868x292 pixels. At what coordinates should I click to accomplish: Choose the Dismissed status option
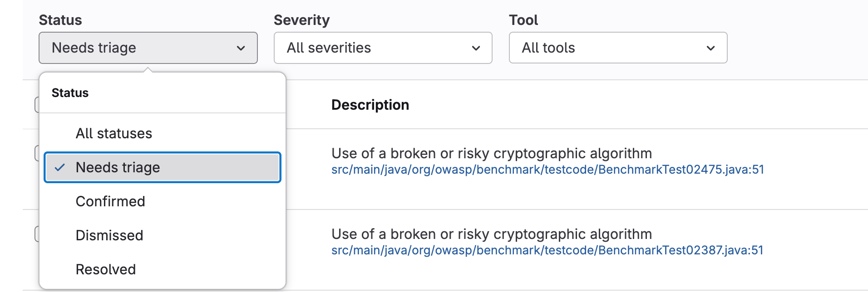[109, 235]
